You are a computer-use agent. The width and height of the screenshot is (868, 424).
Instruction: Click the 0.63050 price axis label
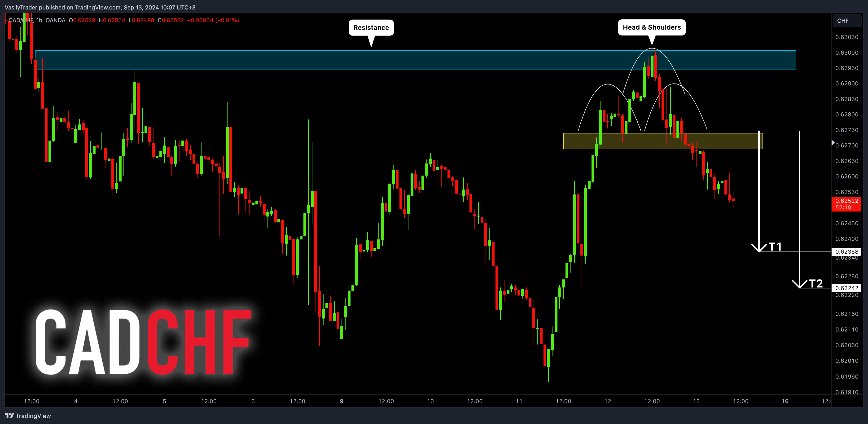[x=846, y=37]
